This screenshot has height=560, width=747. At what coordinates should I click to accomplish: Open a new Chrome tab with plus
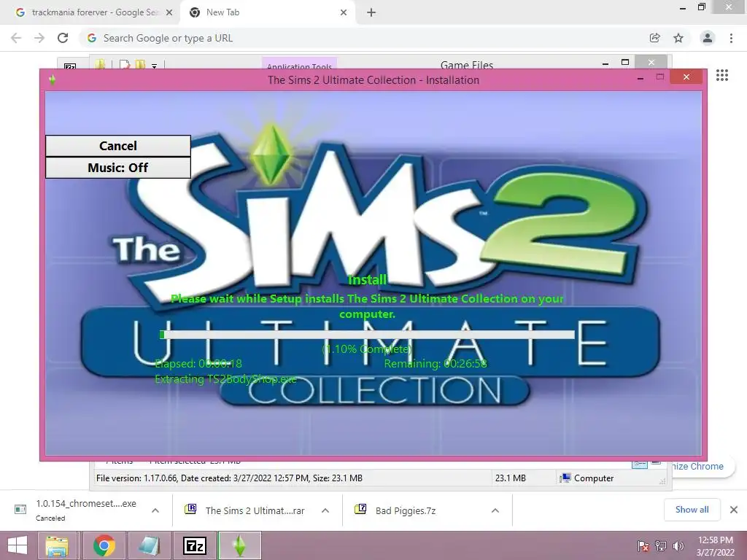point(371,13)
